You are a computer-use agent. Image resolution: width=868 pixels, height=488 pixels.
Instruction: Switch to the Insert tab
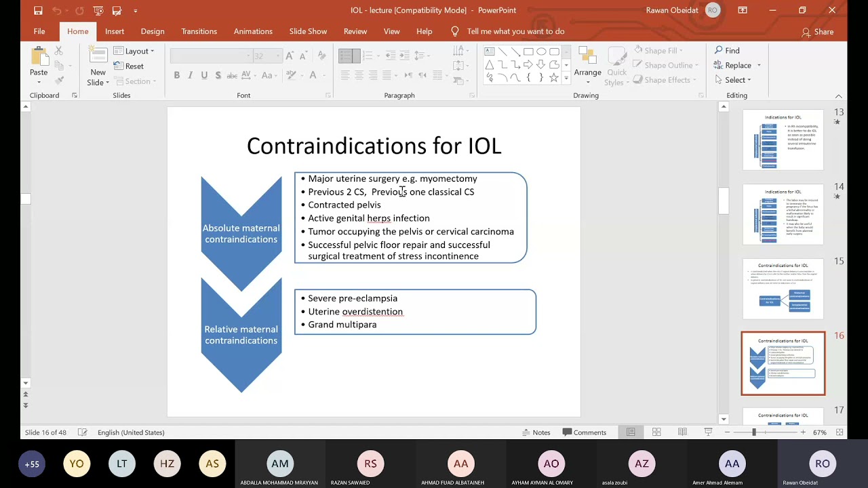tap(115, 31)
